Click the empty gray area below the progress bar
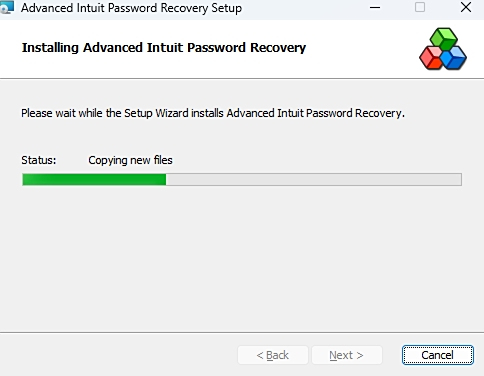Screen dimensions: 484x376 point(242,258)
